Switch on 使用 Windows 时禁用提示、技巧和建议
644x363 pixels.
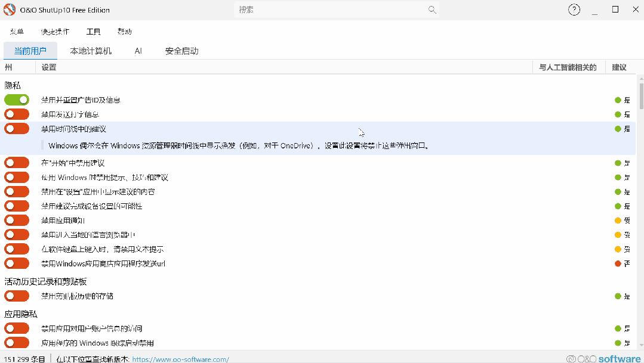(17, 177)
